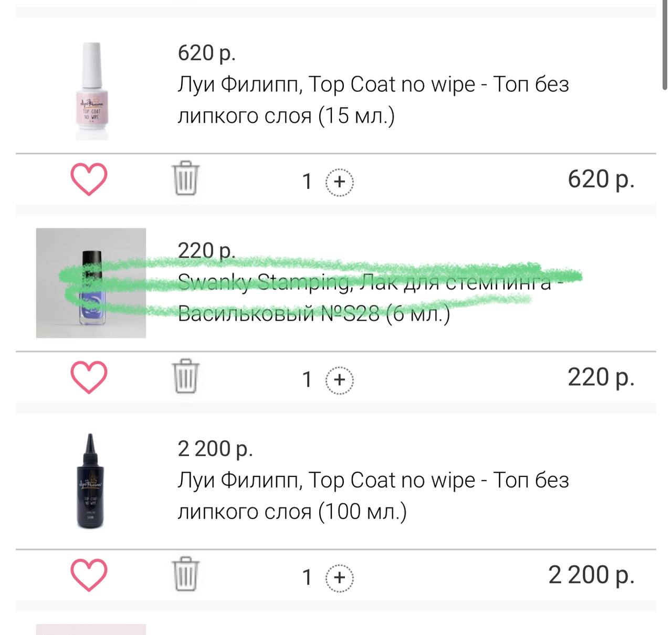The height and width of the screenshot is (635, 672).
Task: Open the Луи Филипп Top Coat 100 мл. product link
Action: click(x=373, y=495)
